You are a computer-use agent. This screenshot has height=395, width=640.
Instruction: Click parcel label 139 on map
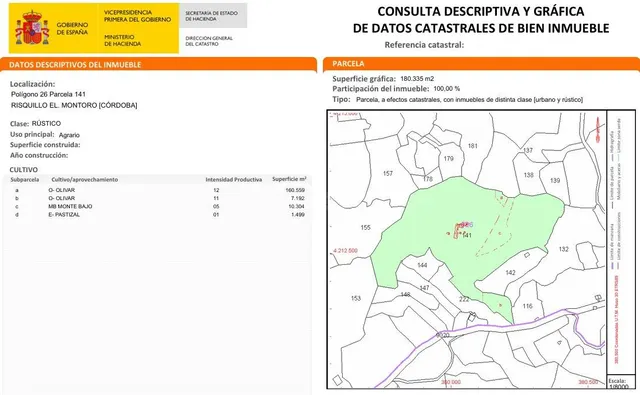click(555, 180)
